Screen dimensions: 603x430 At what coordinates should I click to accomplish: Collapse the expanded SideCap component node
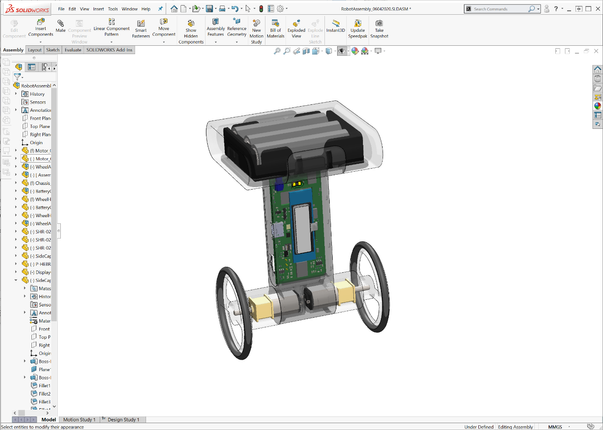click(16, 280)
